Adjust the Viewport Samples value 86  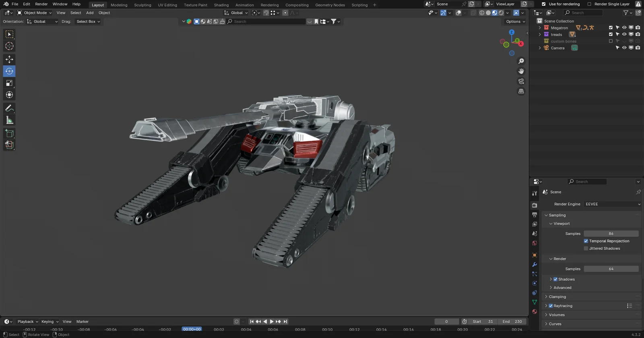[611, 234]
